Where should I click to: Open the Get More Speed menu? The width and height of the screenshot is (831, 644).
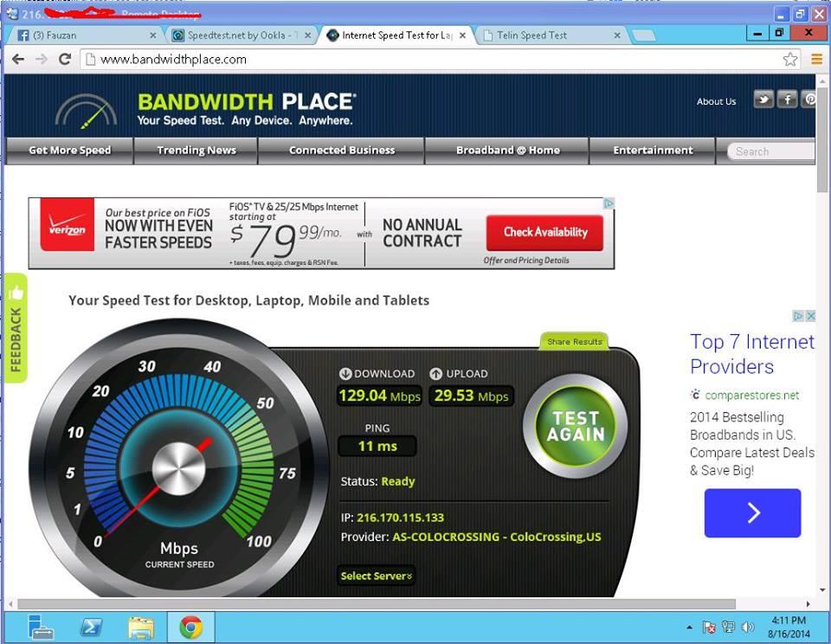click(x=69, y=151)
